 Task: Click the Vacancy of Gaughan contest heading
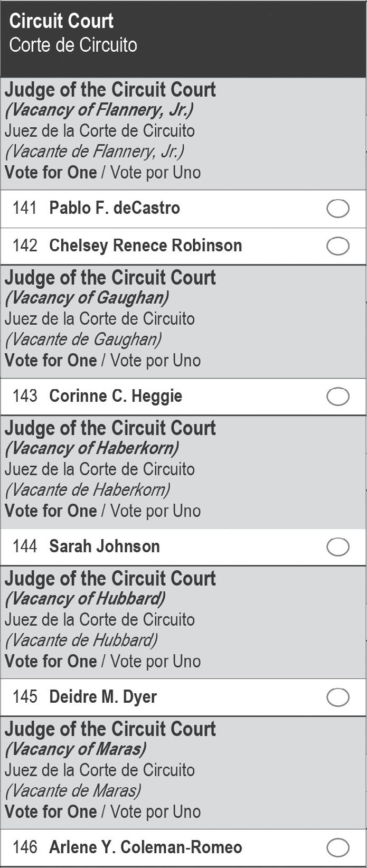pyautogui.click(x=87, y=298)
